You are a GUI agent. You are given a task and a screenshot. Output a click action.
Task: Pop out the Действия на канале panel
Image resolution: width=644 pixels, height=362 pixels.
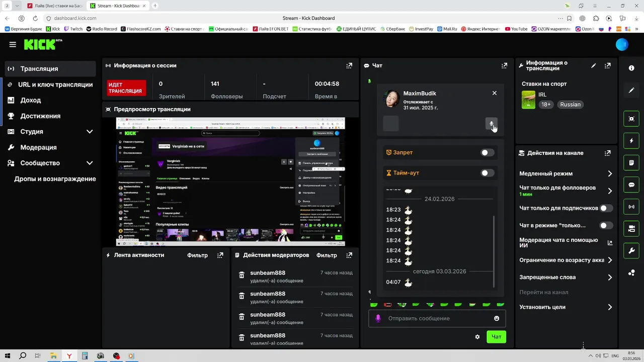[x=608, y=153]
